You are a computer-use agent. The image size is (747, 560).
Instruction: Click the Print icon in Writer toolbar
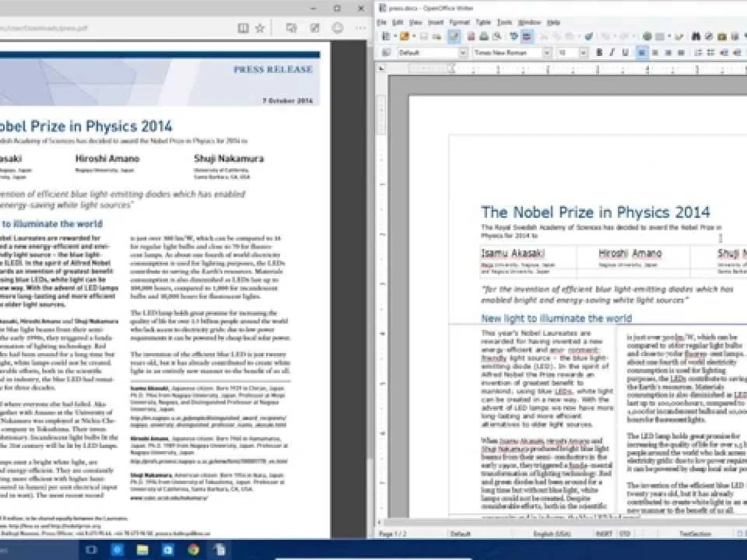click(x=483, y=37)
